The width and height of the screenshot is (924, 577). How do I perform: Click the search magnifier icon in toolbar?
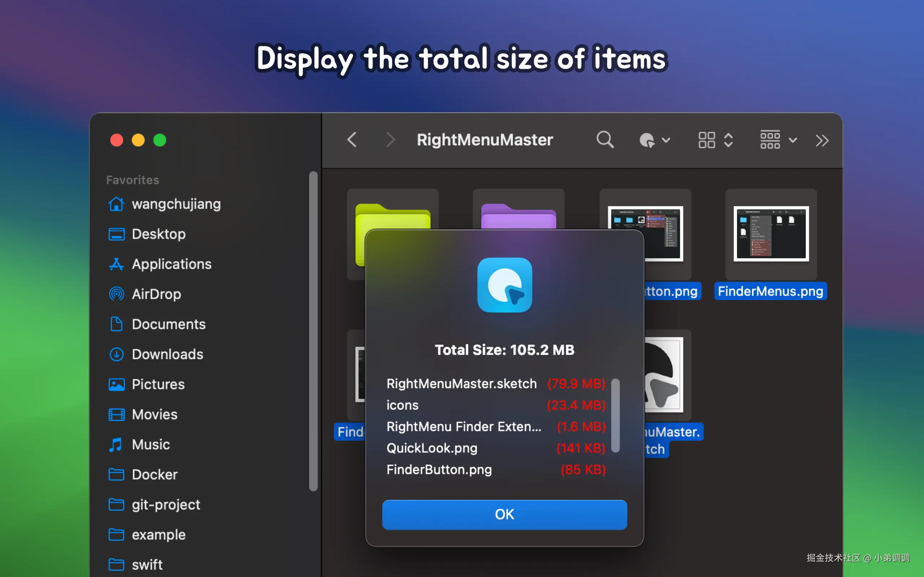tap(605, 140)
